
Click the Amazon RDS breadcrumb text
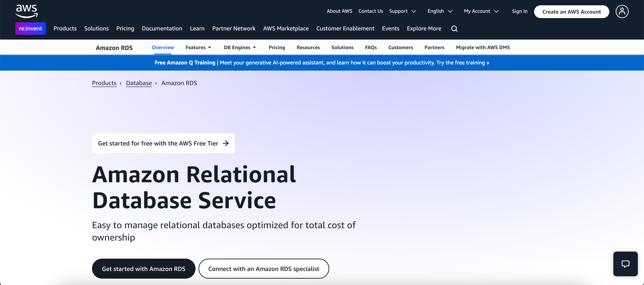[x=179, y=83]
